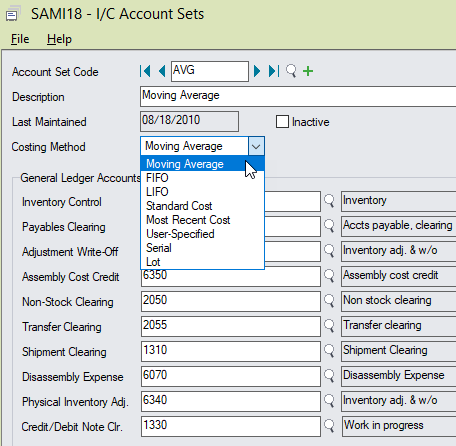Click Physical Inventory Adj. field 6340
Screen dimensions: 456x446
click(x=231, y=401)
